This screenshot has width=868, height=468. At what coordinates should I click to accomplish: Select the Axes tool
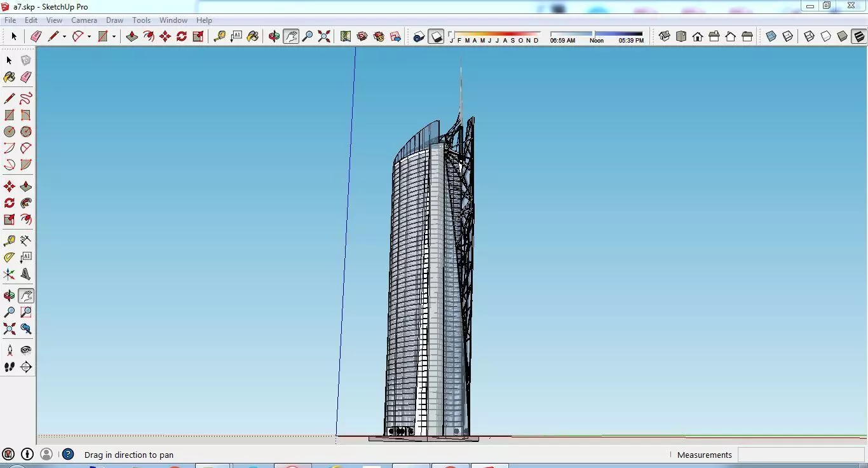point(9,274)
